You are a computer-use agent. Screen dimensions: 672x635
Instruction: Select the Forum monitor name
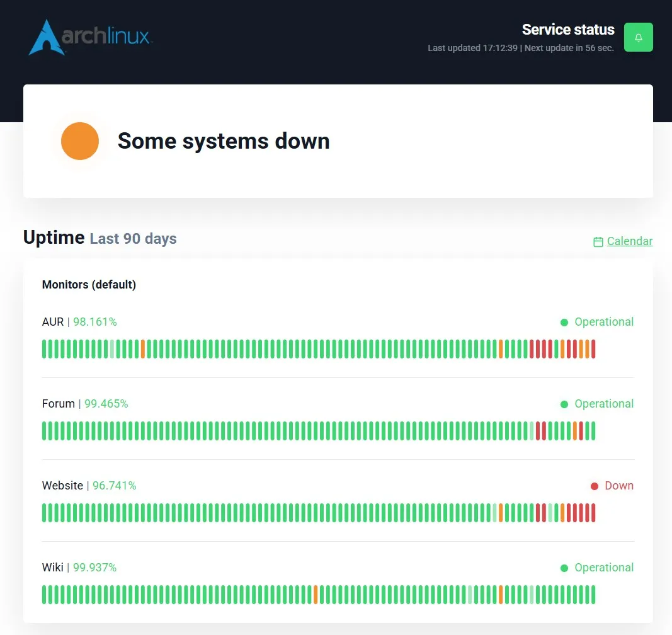pos(59,404)
